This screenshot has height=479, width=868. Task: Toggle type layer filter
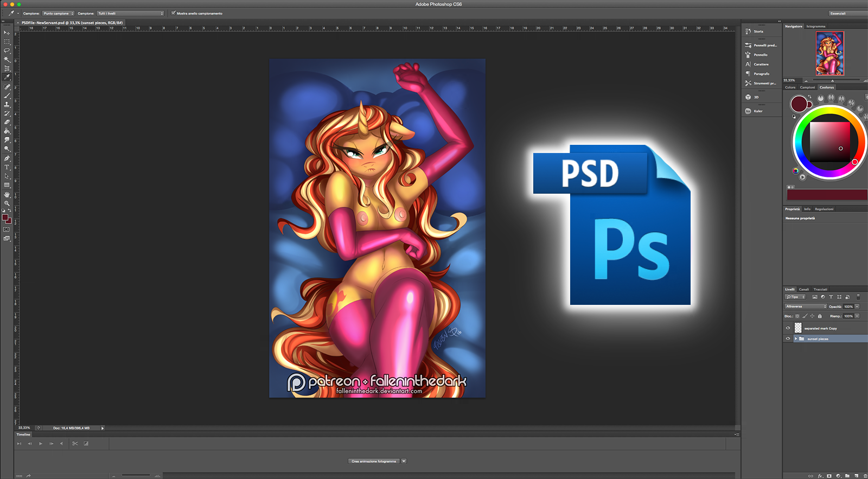pyautogui.click(x=831, y=297)
